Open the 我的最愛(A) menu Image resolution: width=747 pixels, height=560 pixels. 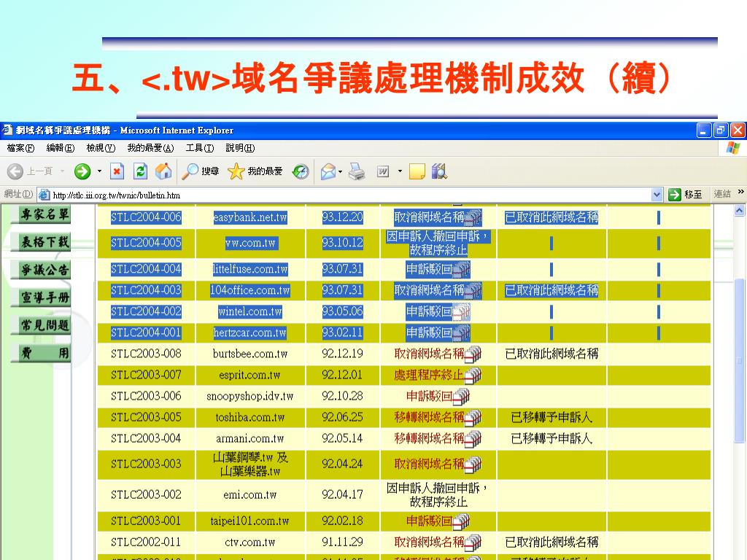[x=150, y=148]
